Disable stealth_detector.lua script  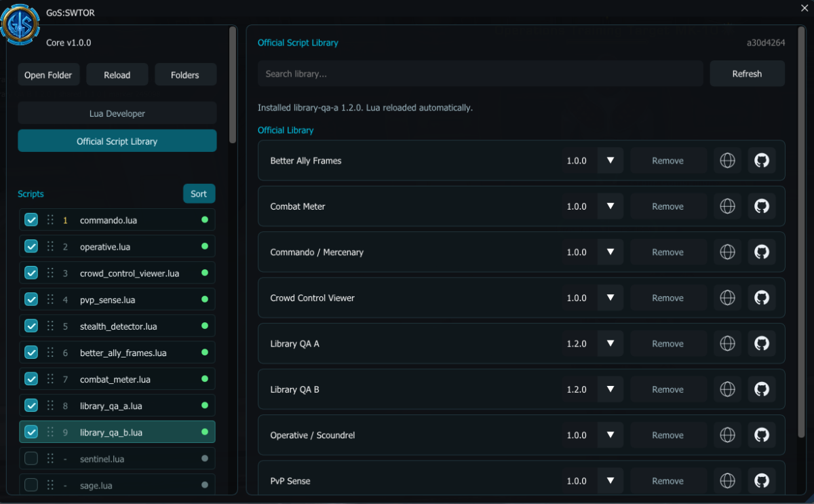pos(31,326)
